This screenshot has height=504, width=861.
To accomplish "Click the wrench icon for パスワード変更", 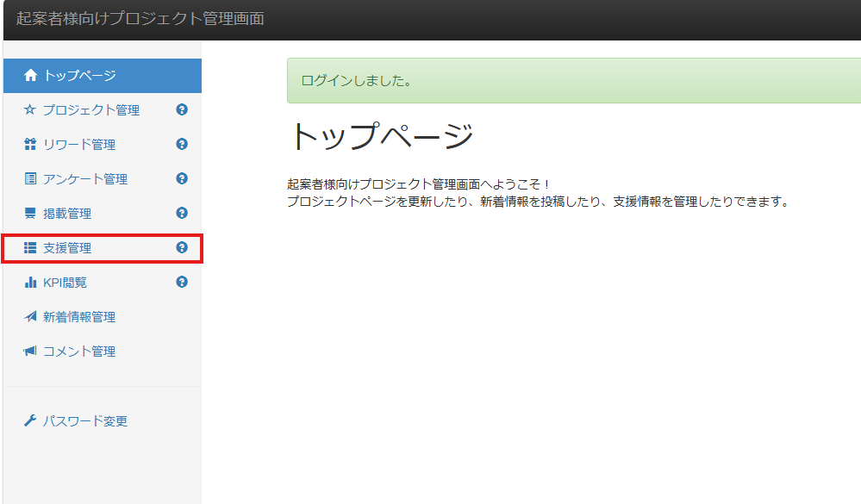I will point(30,421).
